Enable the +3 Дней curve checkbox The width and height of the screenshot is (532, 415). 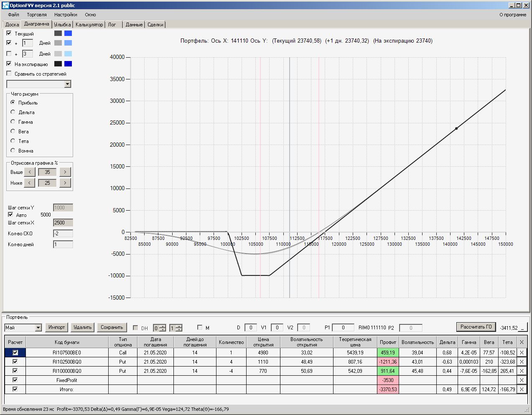tap(9, 53)
